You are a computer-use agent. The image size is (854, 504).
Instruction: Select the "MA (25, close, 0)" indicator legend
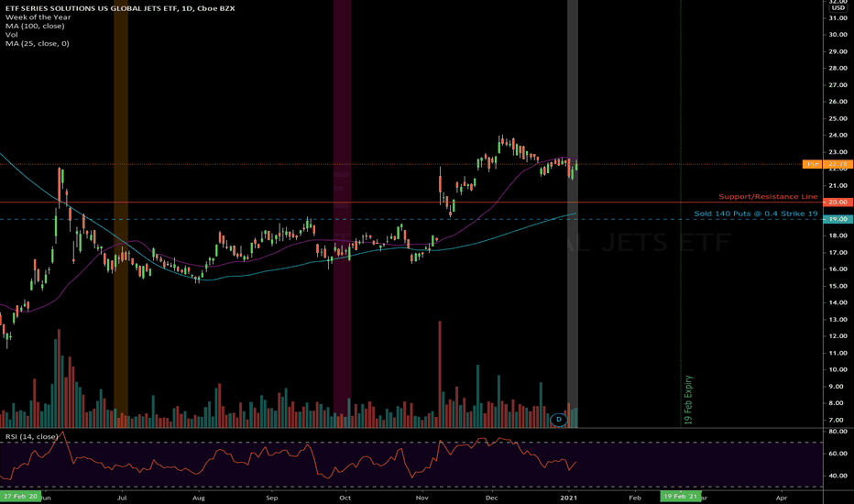pyautogui.click(x=38, y=43)
